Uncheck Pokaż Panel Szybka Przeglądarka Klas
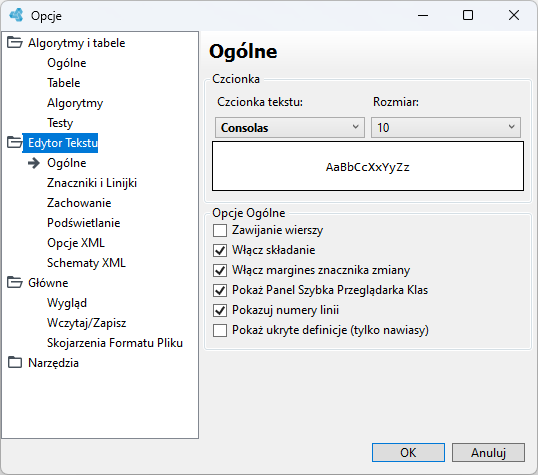538x475 pixels. point(220,290)
